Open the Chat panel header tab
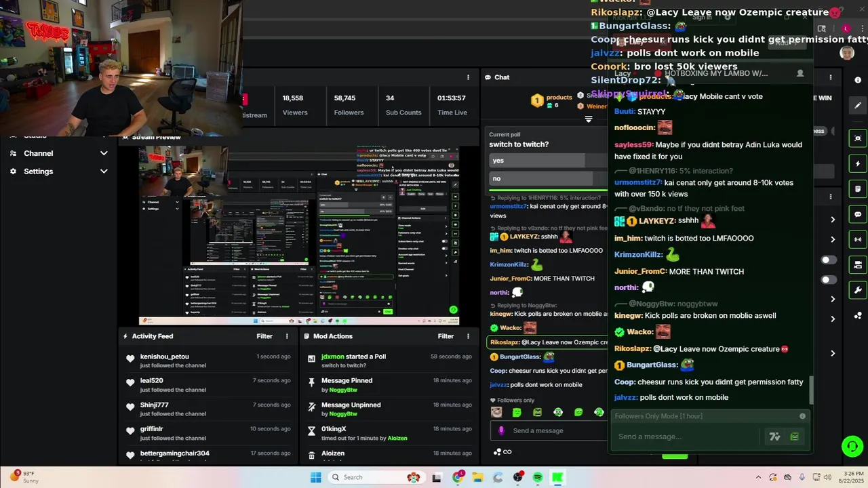Viewport: 868px width, 488px height. click(x=497, y=77)
